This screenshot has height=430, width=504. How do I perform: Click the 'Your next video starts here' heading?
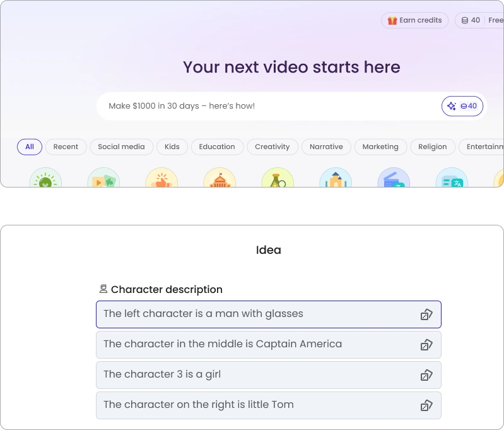(x=291, y=68)
